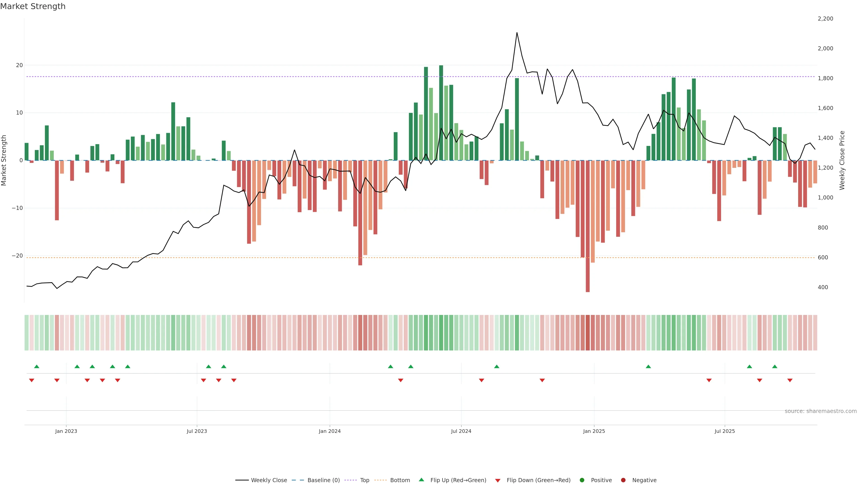Click the rightmost green Flip Up triangle marker
The width and height of the screenshot is (868, 488).
click(x=775, y=366)
